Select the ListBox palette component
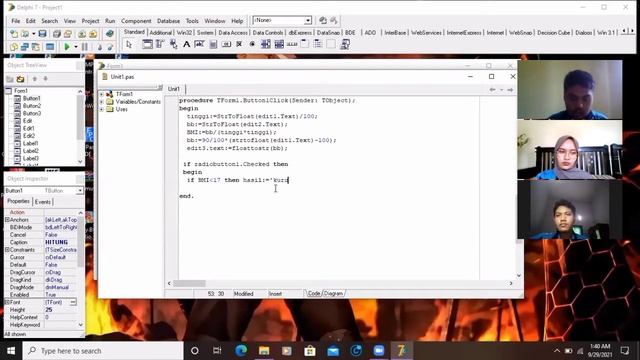The image size is (640, 360). click(x=266, y=44)
